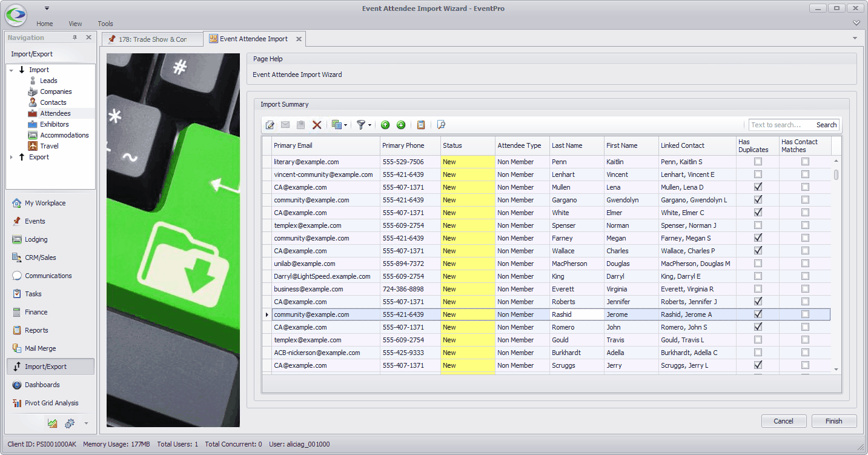Open the Tools menu
Image resolution: width=868 pixels, height=455 pixels.
click(x=105, y=24)
